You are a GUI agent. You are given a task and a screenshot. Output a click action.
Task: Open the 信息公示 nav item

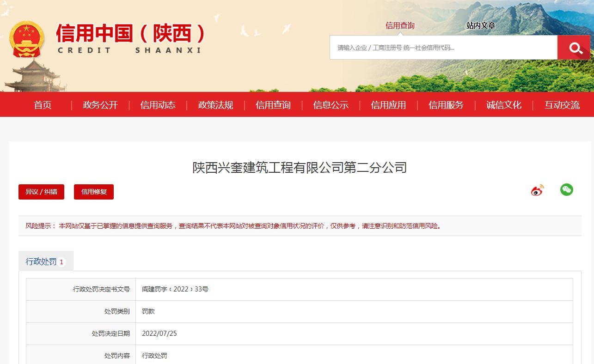point(331,105)
